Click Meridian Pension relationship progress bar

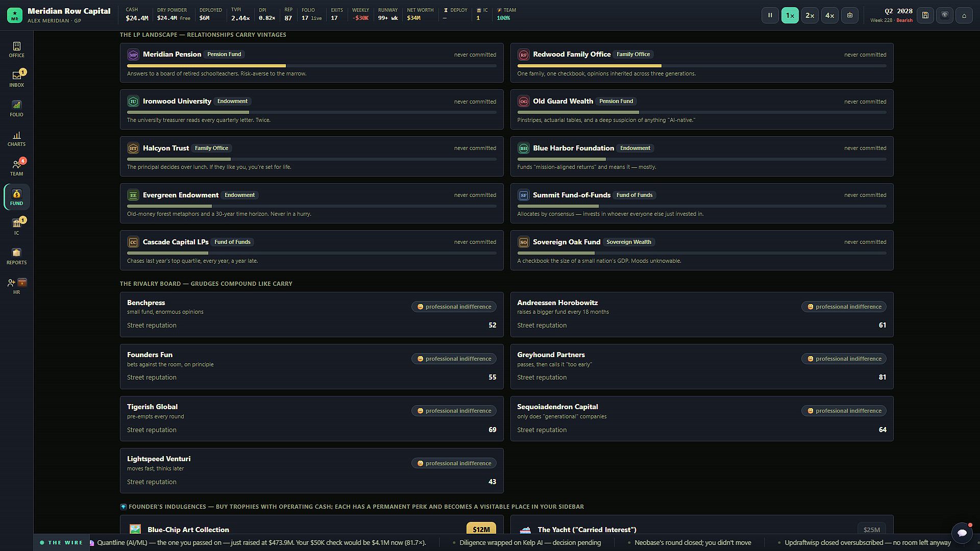pos(311,66)
